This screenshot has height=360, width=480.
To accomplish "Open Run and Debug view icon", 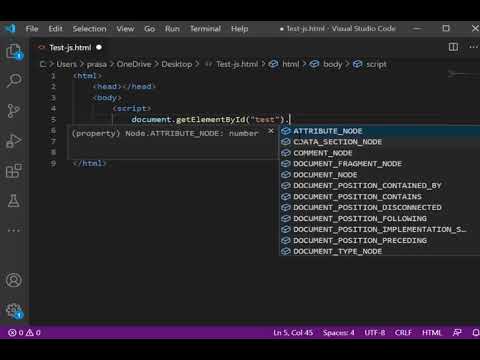I will point(14,141).
